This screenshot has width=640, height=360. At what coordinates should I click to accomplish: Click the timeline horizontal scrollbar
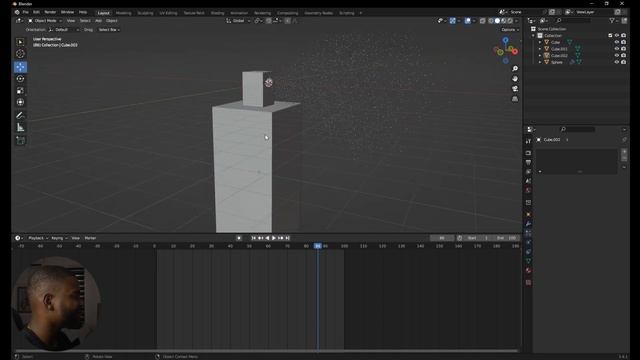(265, 350)
